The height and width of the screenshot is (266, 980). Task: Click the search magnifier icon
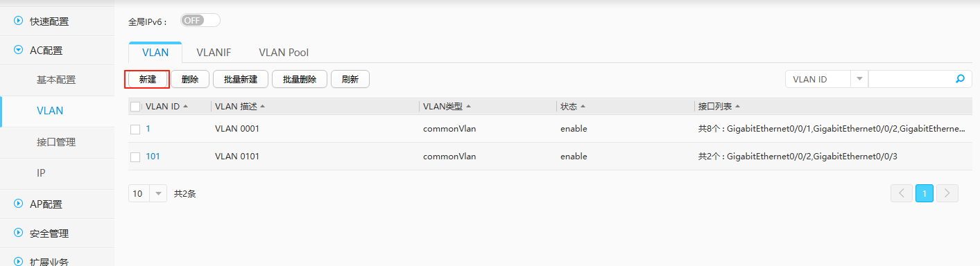[960, 79]
